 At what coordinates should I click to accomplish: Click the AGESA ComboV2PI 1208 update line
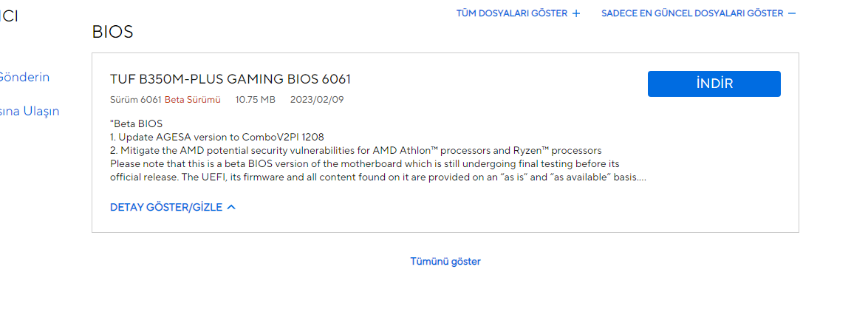(x=217, y=137)
